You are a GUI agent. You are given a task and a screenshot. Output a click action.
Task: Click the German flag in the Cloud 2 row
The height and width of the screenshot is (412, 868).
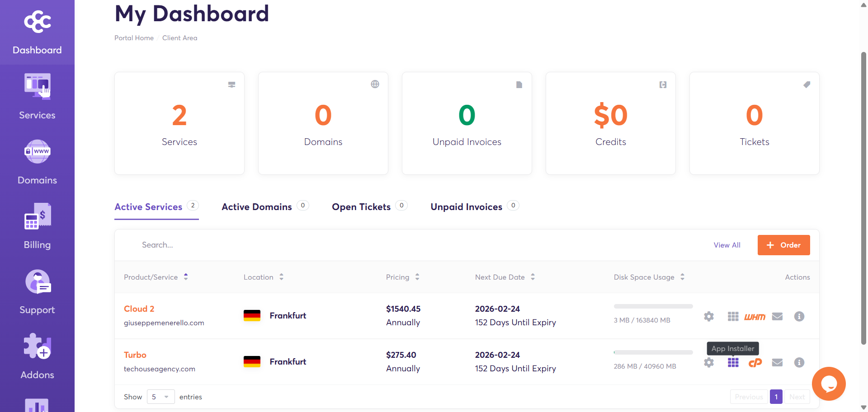click(252, 315)
